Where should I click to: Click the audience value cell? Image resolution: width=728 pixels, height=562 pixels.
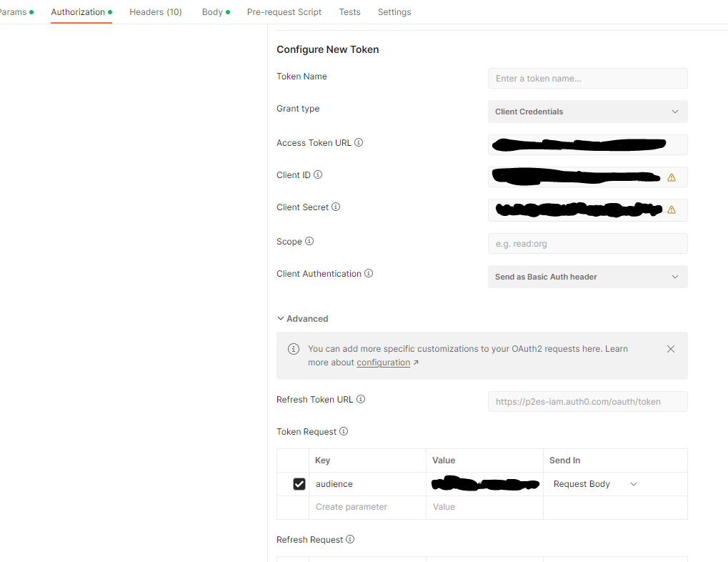pos(484,484)
